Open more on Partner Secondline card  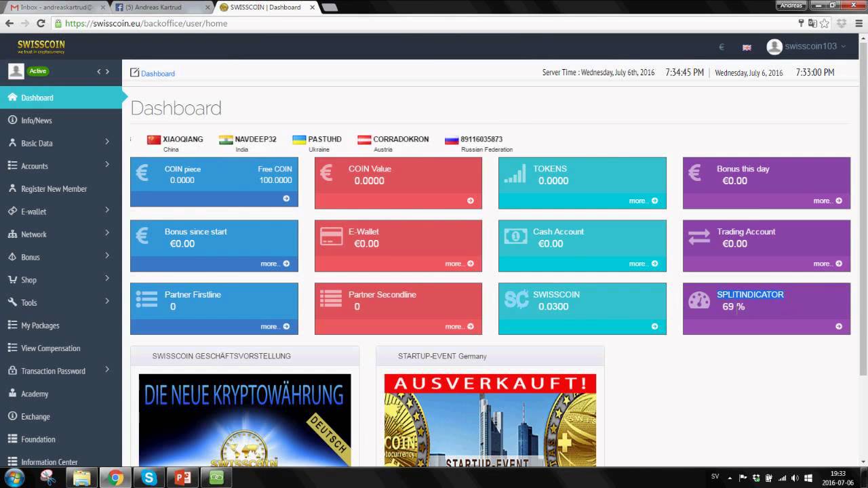(459, 327)
